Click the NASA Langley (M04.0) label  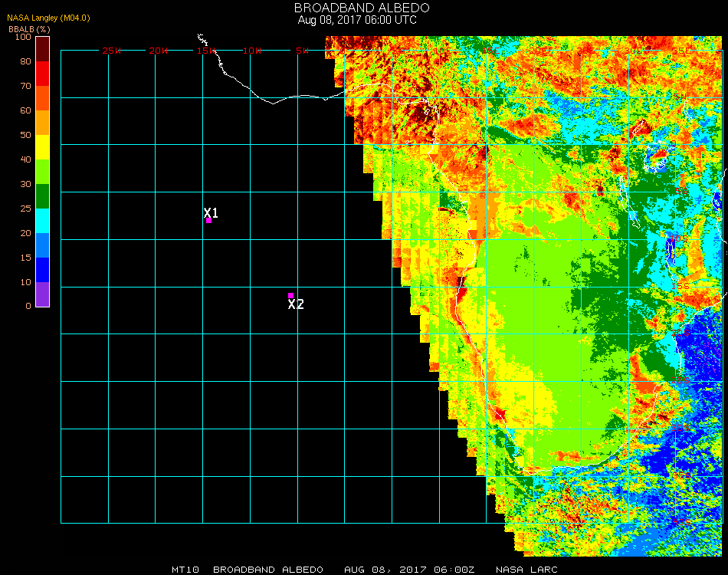click(49, 18)
